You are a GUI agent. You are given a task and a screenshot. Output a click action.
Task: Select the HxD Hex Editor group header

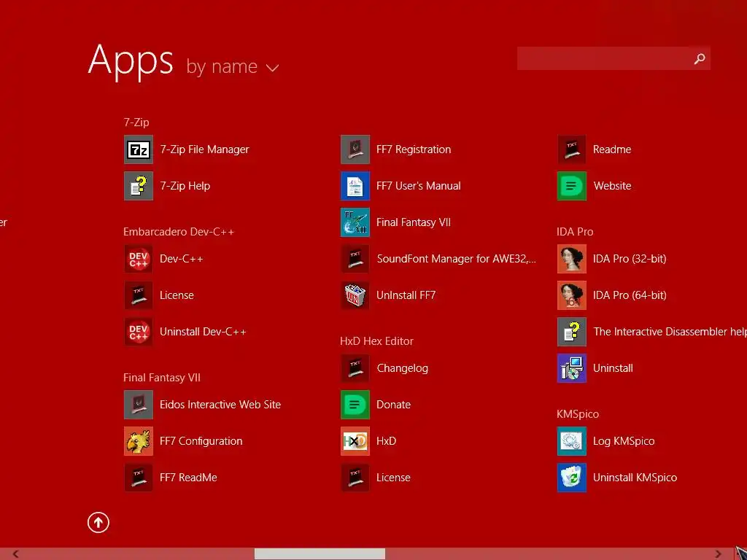point(377,341)
